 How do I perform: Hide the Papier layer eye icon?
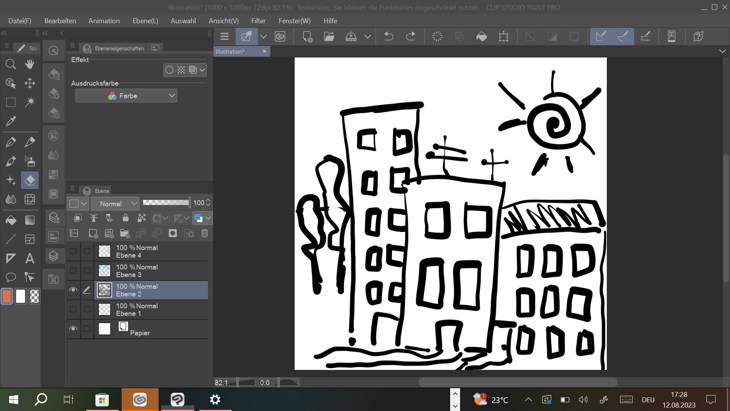click(x=74, y=329)
